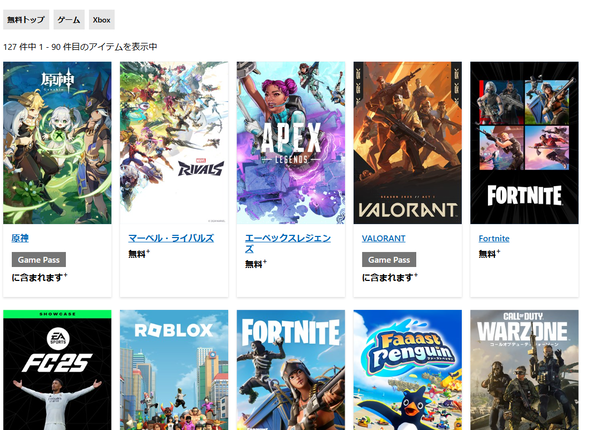Select the ROBLOX game cover
600x430 pixels.
point(174,370)
